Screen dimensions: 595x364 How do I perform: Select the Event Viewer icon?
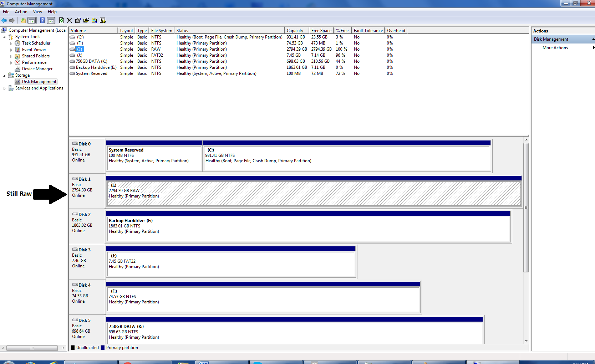click(17, 50)
